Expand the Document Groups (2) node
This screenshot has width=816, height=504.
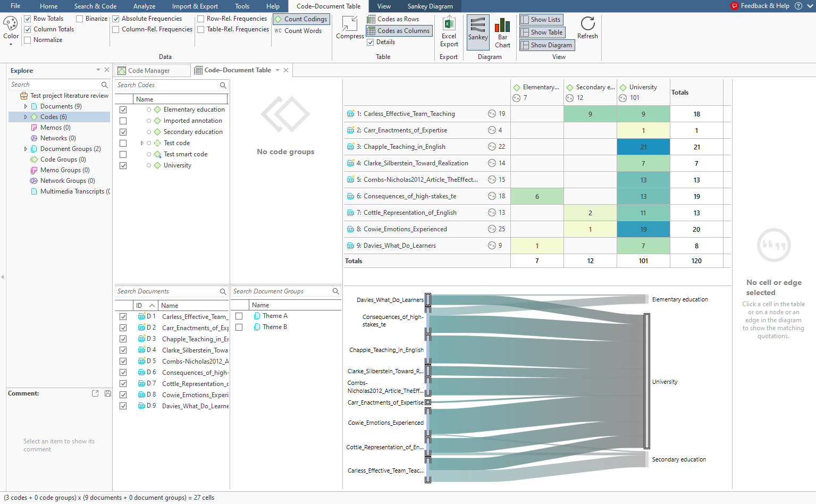click(x=26, y=149)
